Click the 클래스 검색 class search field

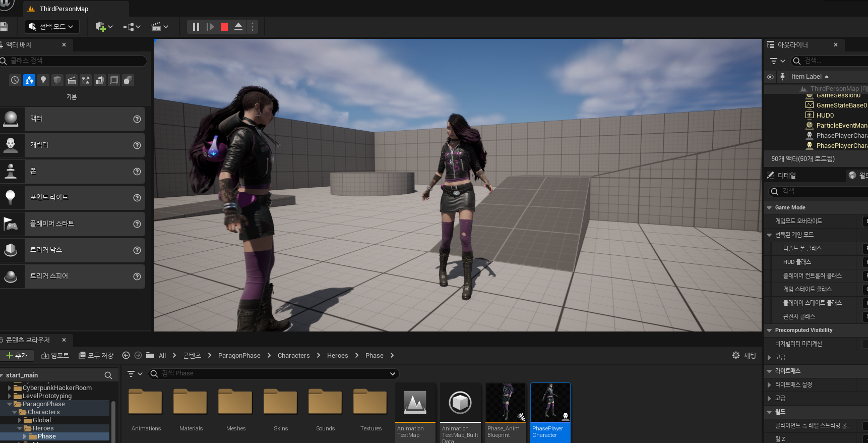pos(73,61)
